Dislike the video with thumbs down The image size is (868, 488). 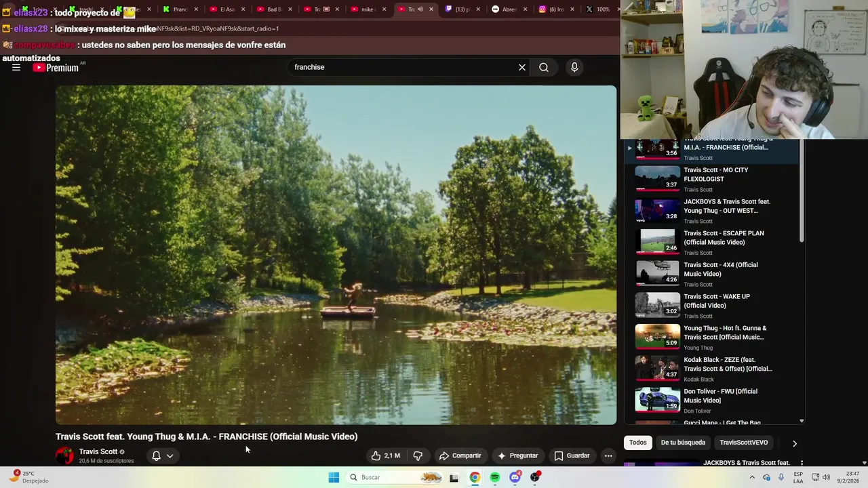[418, 455]
